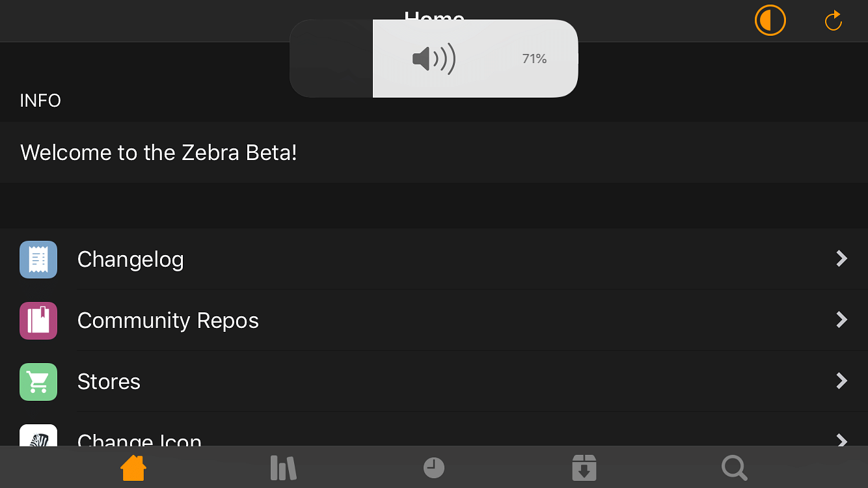Switch to the Sources books tab
868x488 pixels.
click(x=283, y=468)
